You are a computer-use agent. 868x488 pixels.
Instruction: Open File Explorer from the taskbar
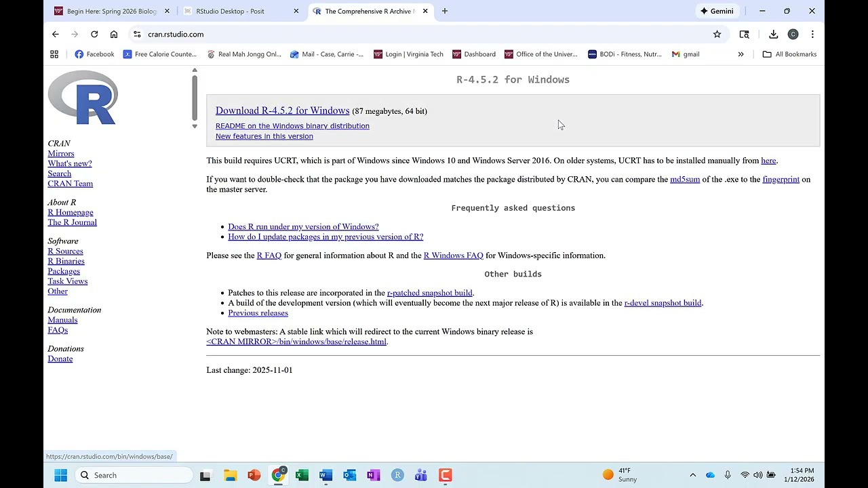pyautogui.click(x=230, y=475)
